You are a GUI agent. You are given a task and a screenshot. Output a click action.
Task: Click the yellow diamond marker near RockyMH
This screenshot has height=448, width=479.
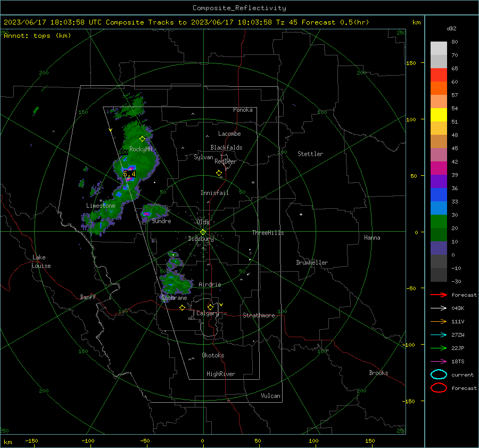[x=142, y=139]
